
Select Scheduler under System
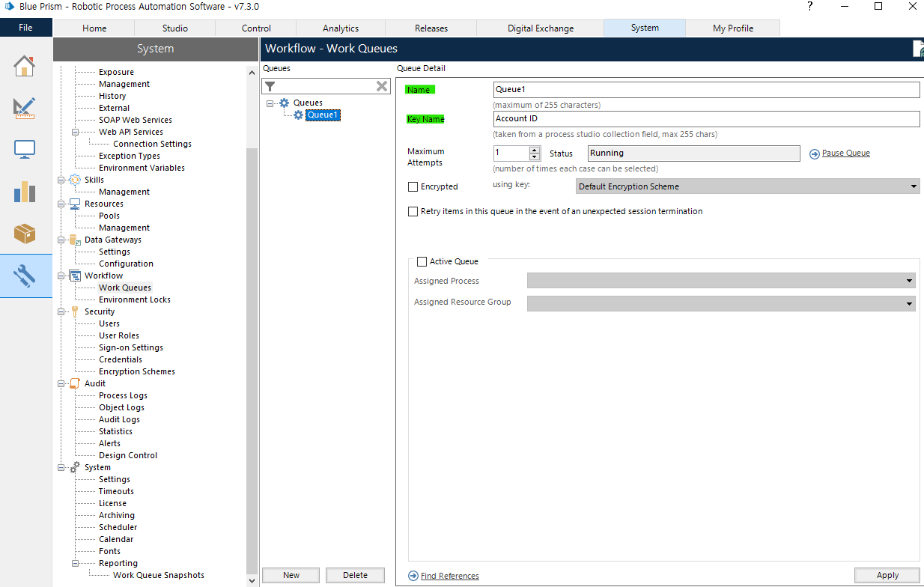click(x=118, y=527)
